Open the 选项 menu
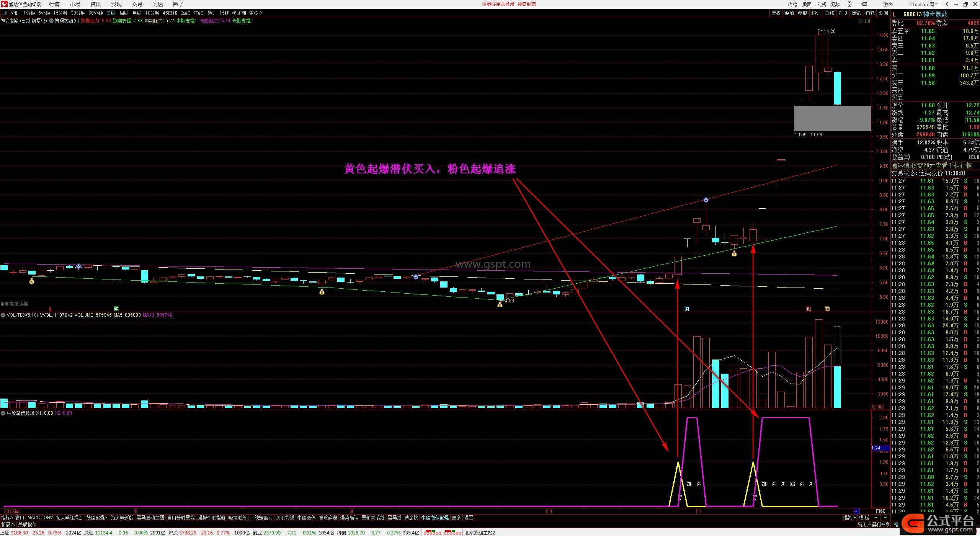The width and height of the screenshot is (980, 536). pos(836,4)
